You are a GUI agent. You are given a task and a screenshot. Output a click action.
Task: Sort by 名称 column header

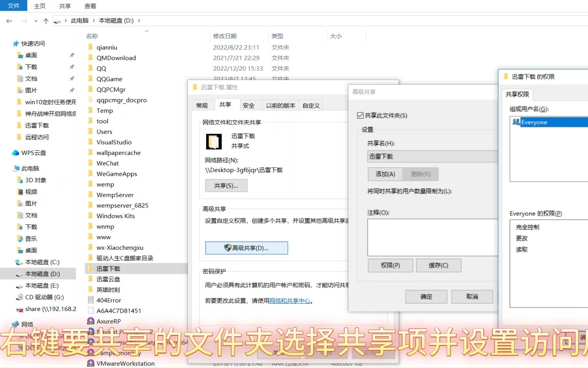pos(92,36)
